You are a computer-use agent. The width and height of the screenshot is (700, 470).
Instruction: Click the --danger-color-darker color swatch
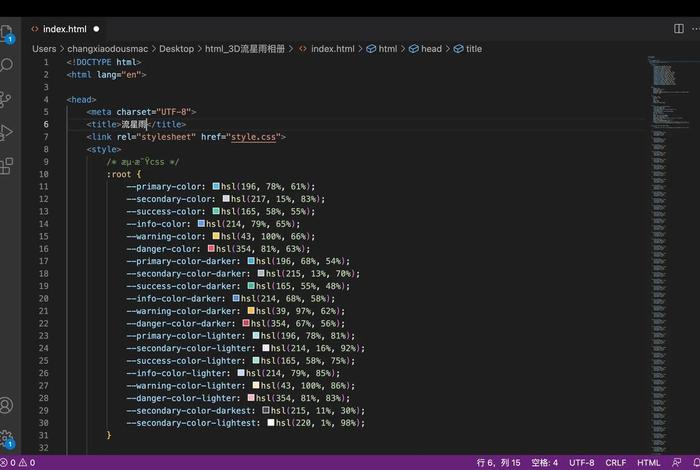pos(246,323)
